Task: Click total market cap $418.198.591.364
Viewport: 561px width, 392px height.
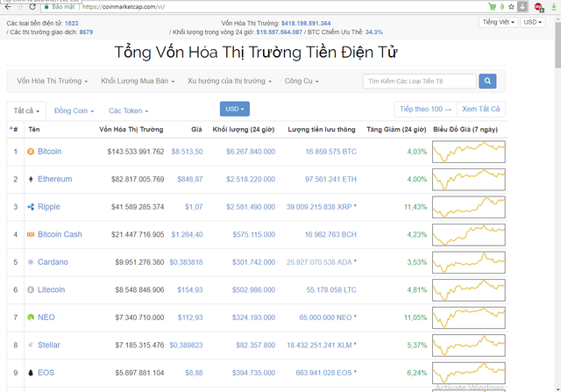Action: coord(306,24)
